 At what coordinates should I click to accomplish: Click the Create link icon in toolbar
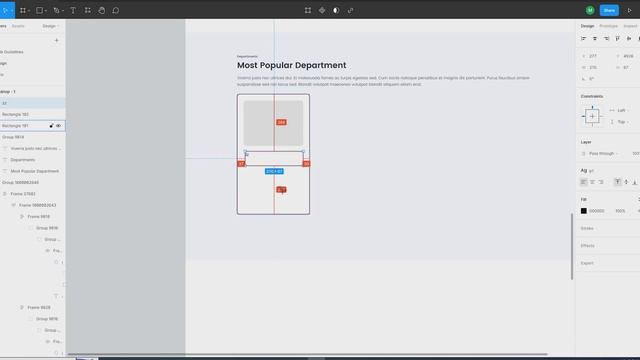350,10
